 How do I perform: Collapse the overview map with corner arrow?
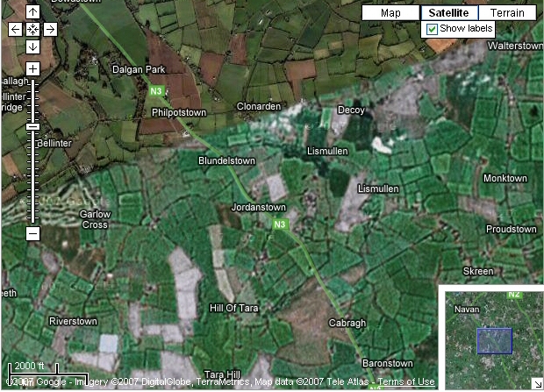click(536, 384)
